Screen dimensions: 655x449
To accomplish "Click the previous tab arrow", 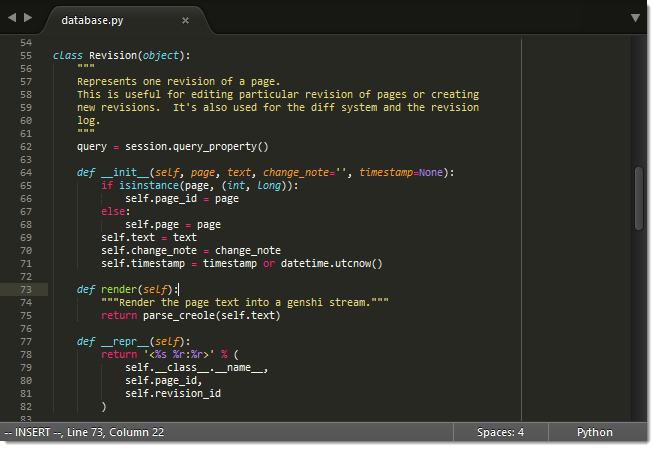I will 12,18.
